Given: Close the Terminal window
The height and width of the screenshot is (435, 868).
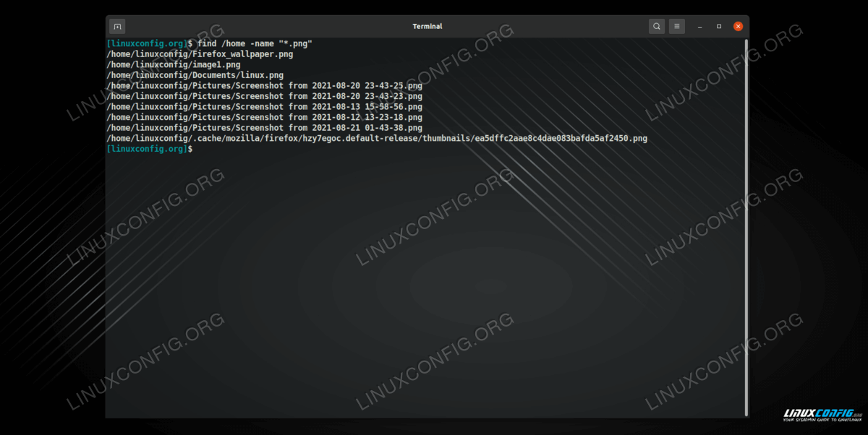Looking at the screenshot, I should pyautogui.click(x=738, y=26).
